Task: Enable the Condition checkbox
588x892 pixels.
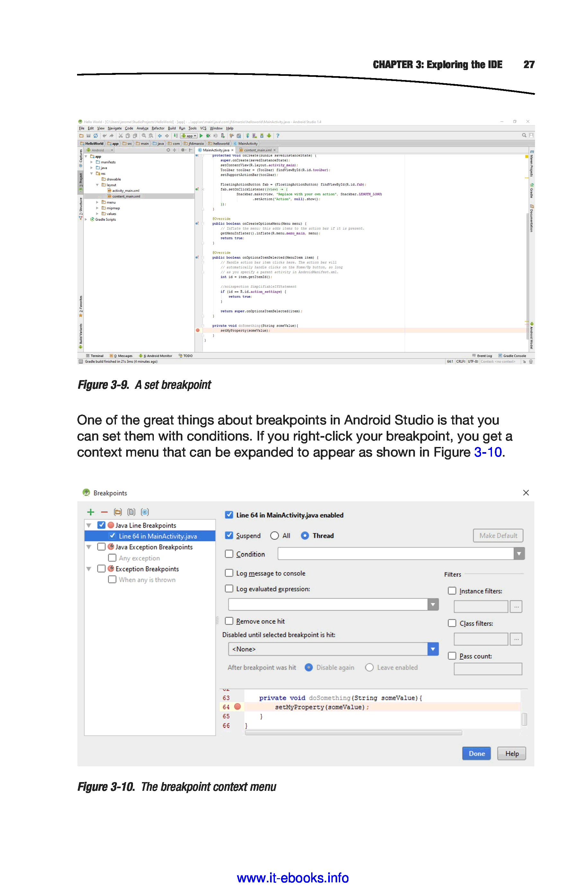Action: pos(229,554)
